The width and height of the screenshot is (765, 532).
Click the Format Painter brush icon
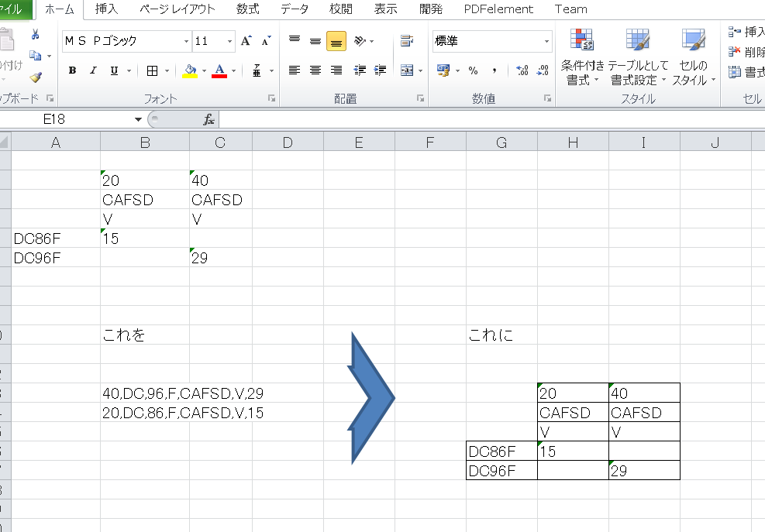[x=36, y=77]
